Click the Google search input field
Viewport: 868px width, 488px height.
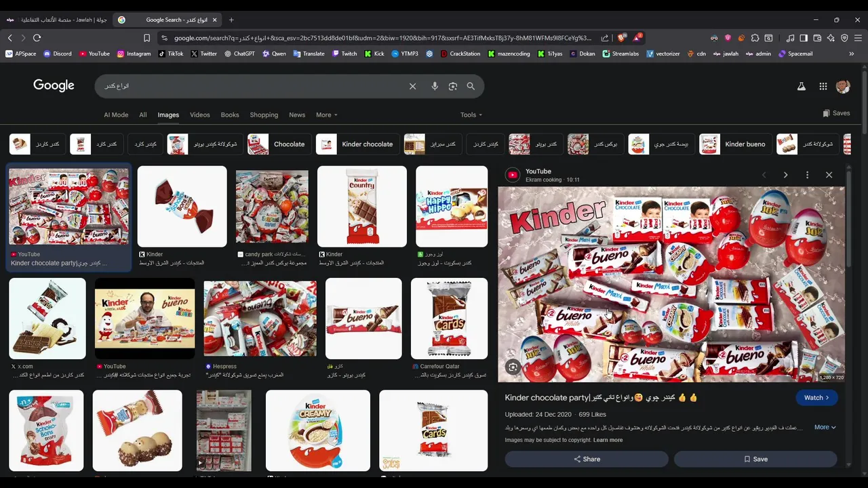[x=251, y=86]
